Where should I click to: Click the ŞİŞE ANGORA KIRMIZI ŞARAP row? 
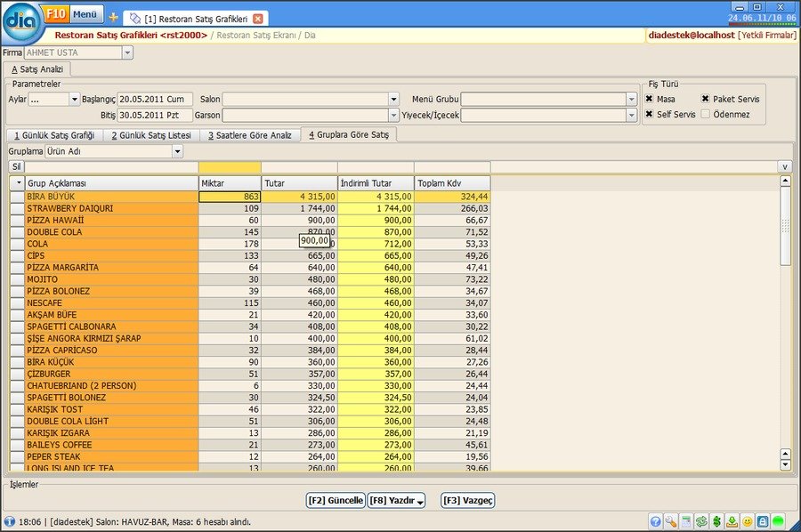(250, 338)
